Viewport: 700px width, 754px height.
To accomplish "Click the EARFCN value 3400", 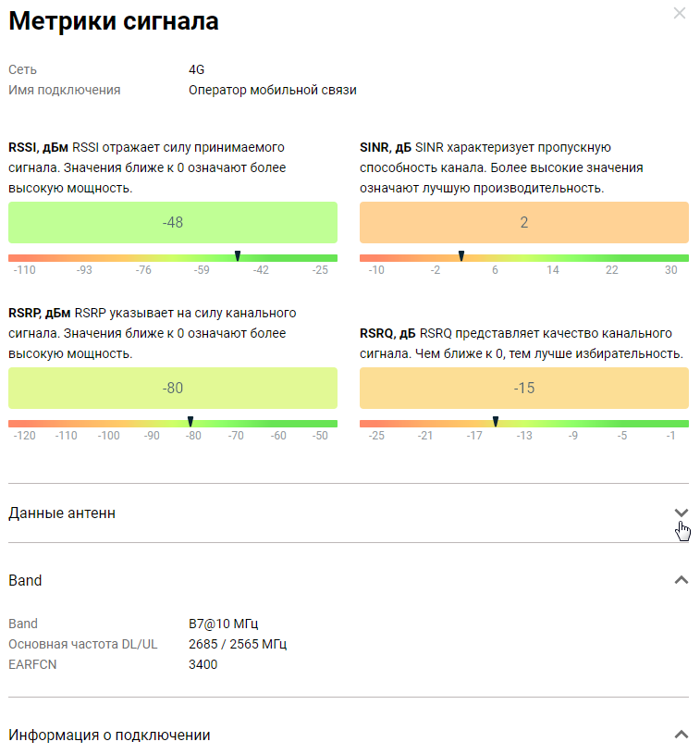I will (203, 663).
